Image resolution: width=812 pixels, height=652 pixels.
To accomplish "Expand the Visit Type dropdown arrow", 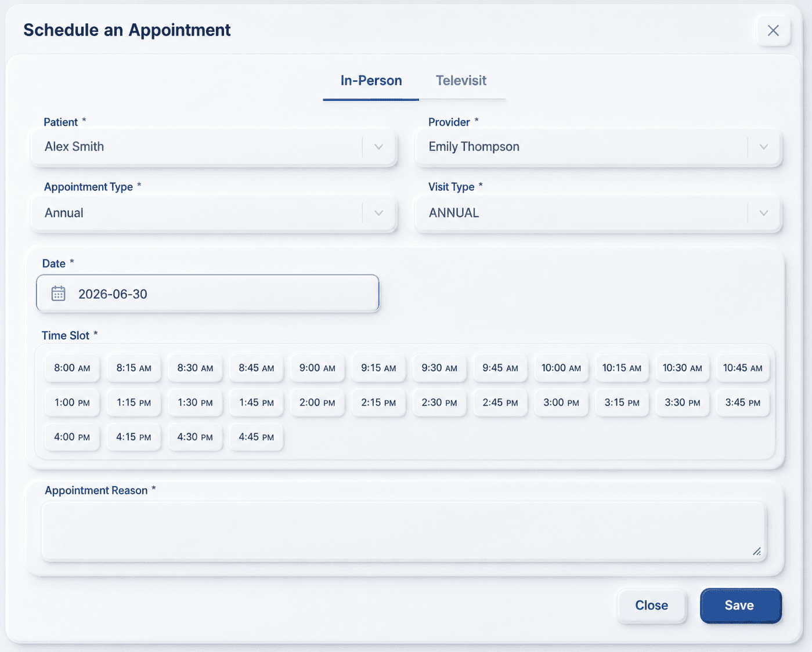I will [764, 213].
